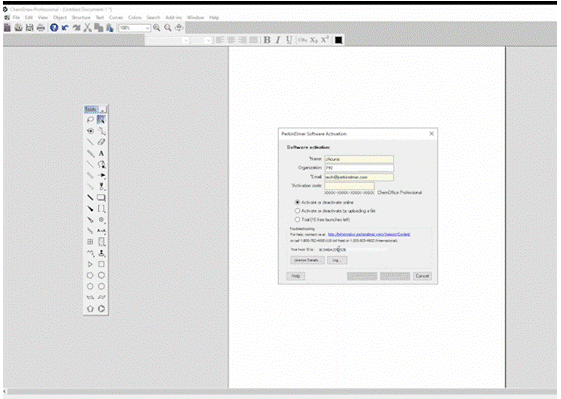Open the Add-ins menu

tap(174, 17)
